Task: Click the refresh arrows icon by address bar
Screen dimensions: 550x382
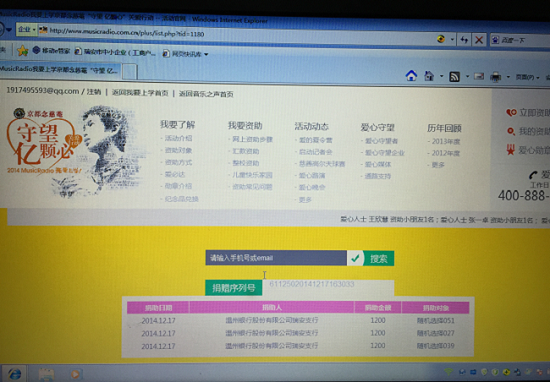Action: tap(464, 40)
